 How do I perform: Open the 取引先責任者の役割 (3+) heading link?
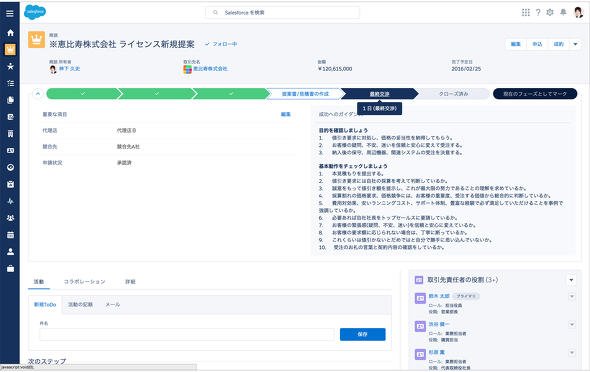[x=462, y=280]
